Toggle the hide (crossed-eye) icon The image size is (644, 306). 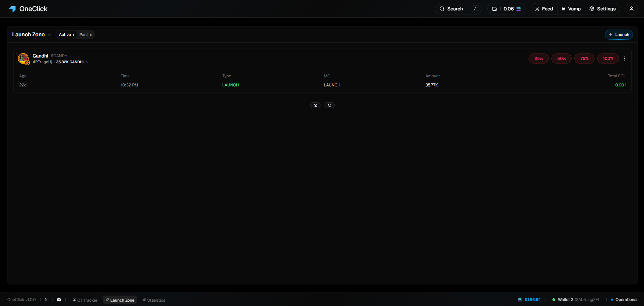315,105
